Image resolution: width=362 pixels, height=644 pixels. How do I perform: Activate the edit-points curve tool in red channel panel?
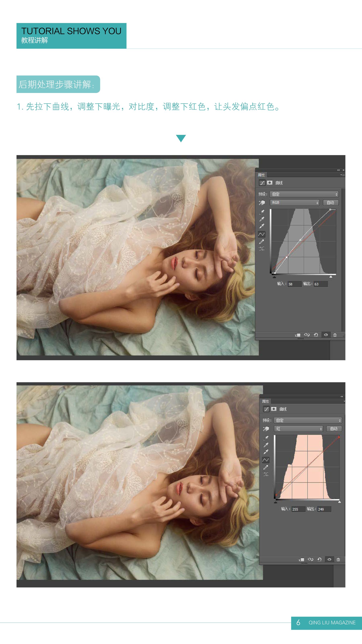(265, 460)
